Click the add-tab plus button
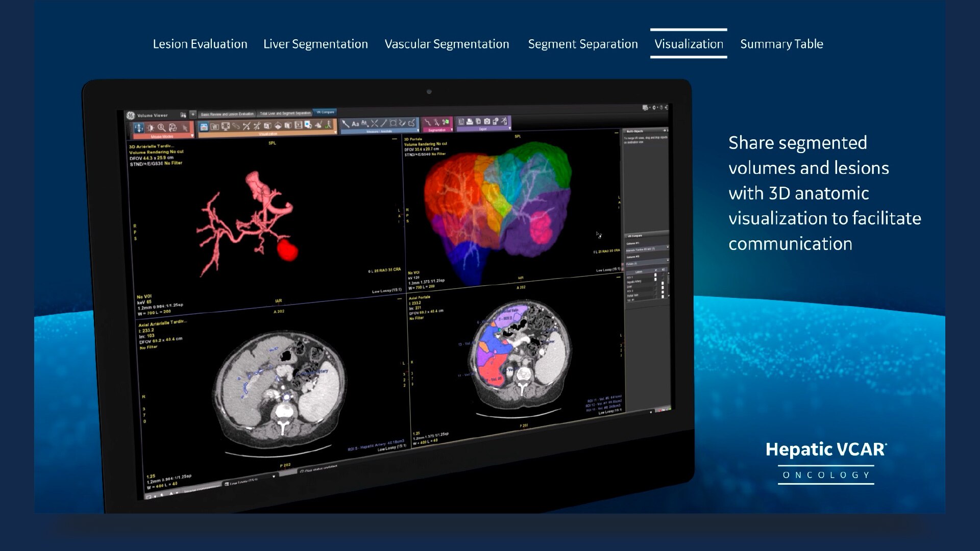 click(193, 114)
